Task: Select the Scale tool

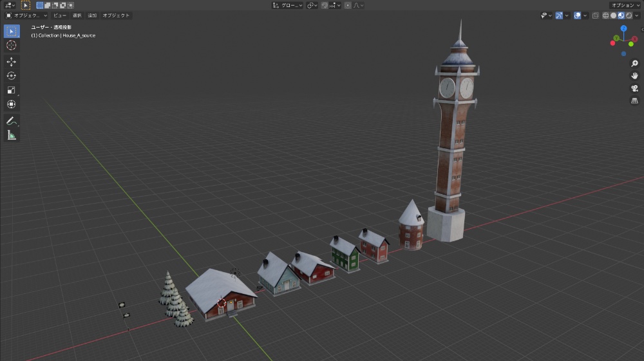Action: 12,90
